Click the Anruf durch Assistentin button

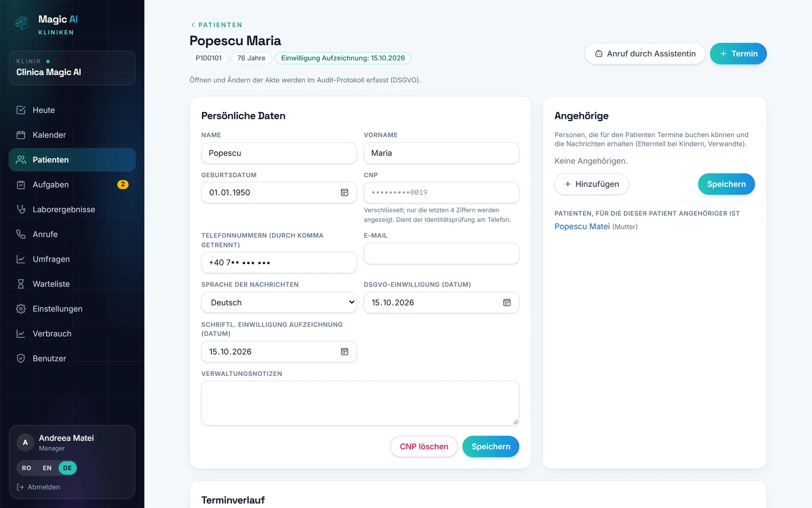pos(645,54)
